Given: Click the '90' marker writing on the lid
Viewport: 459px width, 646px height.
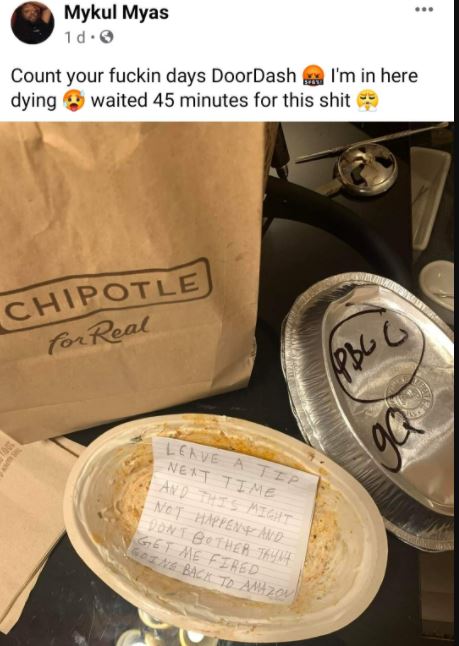Looking at the screenshot, I should pos(395,438).
